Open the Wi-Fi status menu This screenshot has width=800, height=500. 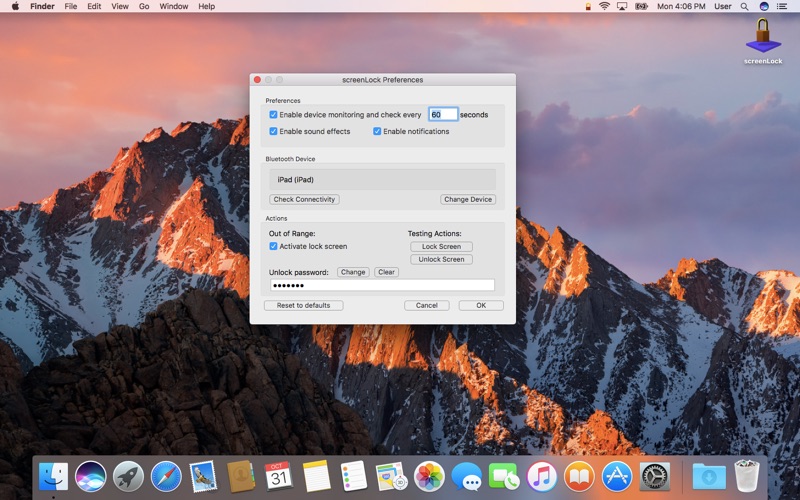coord(605,6)
